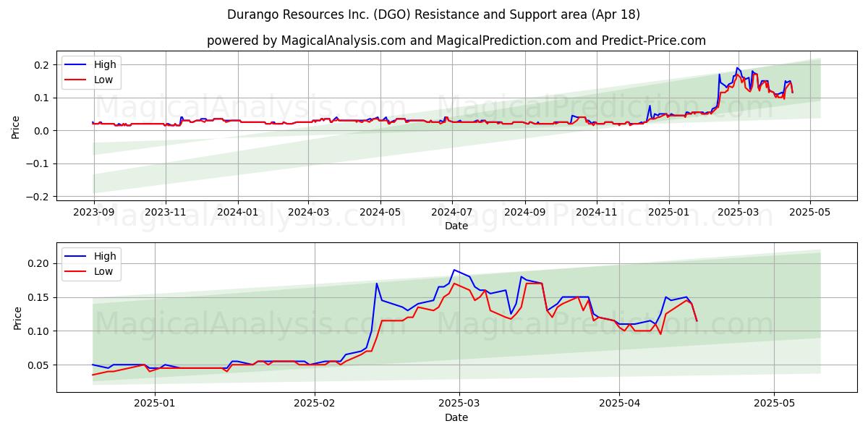Click the '2024-01' tick label
Viewport: 868px width, 434px height.
238,213
